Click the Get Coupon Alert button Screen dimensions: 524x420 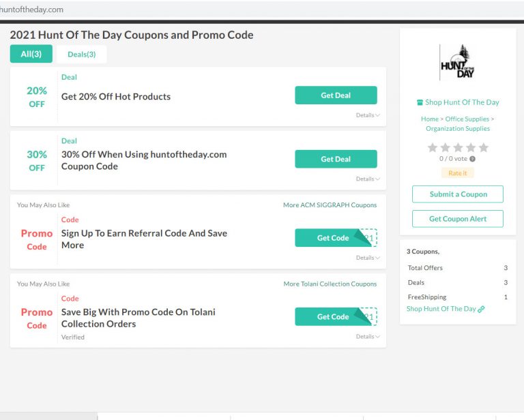458,219
